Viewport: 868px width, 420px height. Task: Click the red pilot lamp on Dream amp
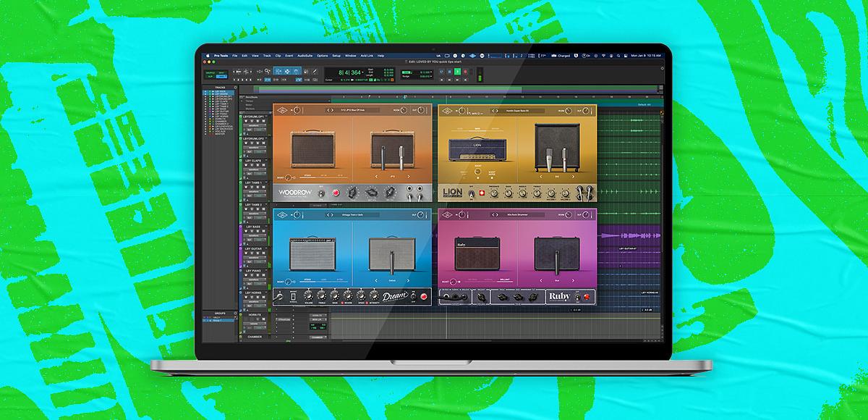pyautogui.click(x=424, y=296)
